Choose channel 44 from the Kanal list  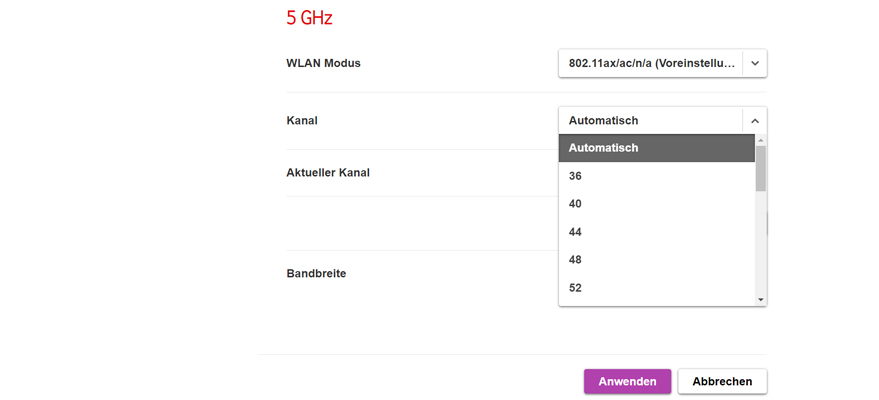(656, 232)
